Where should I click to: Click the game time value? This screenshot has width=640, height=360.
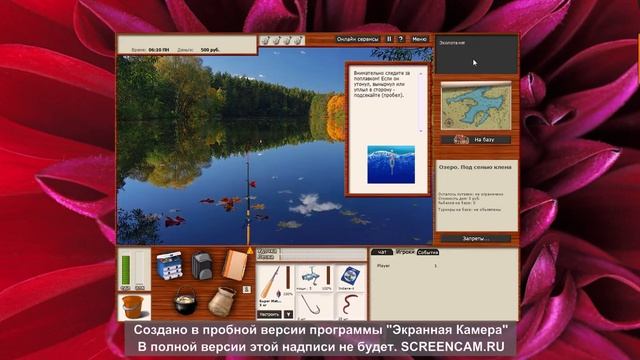(159, 50)
